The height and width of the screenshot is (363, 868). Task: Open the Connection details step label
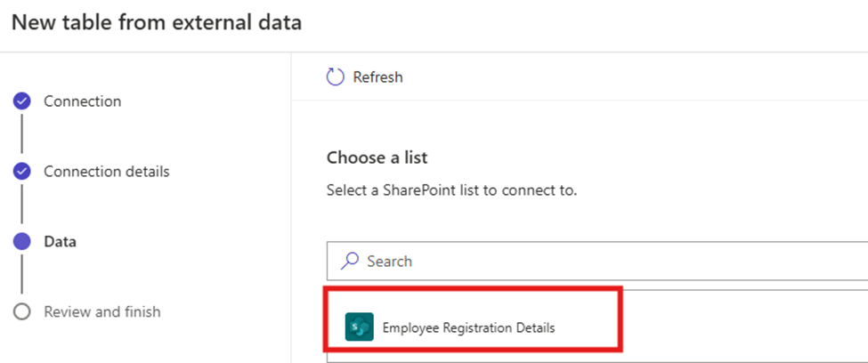pyautogui.click(x=106, y=171)
